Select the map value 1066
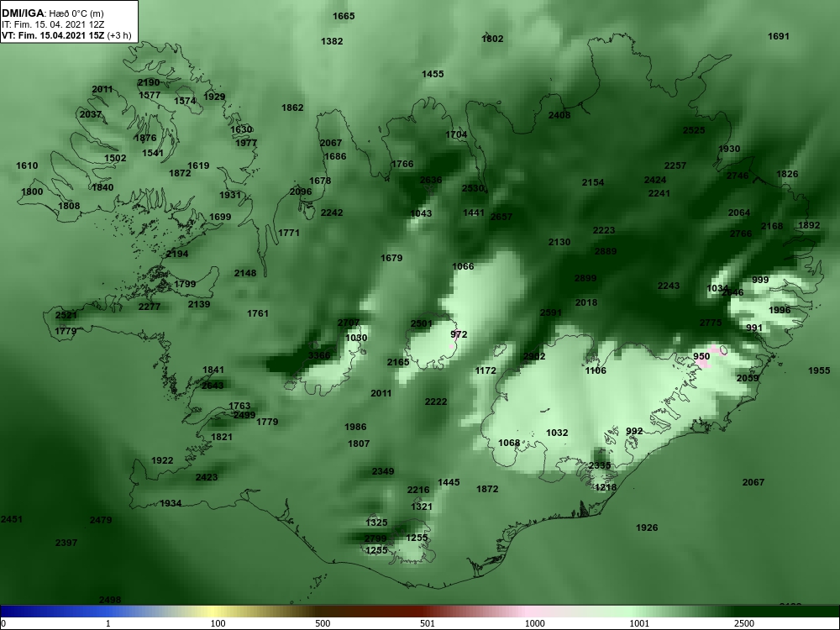This screenshot has width=840, height=630. (463, 267)
